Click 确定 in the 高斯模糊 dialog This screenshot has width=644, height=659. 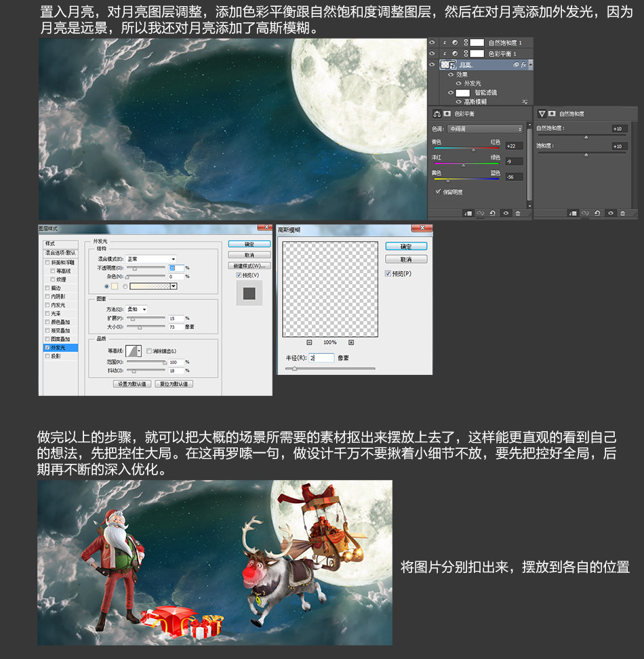pyautogui.click(x=406, y=247)
